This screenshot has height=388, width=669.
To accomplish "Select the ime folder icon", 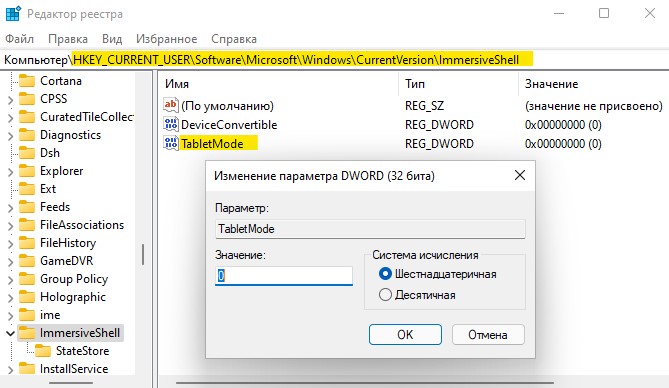I will (x=27, y=315).
